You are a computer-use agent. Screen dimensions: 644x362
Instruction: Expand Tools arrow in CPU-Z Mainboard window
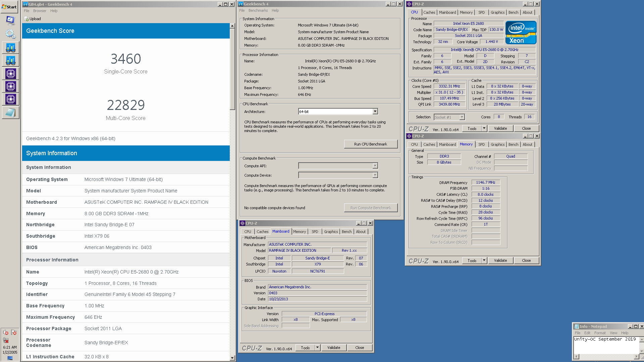(317, 348)
